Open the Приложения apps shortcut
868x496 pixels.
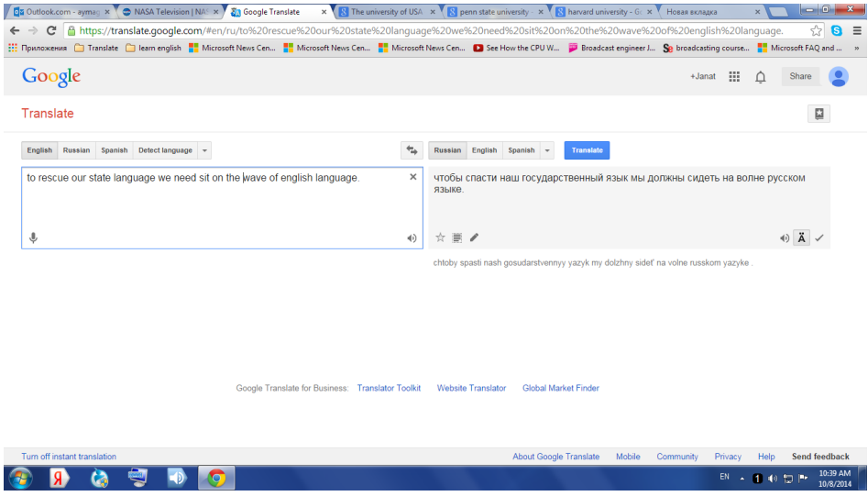pyautogui.click(x=38, y=49)
